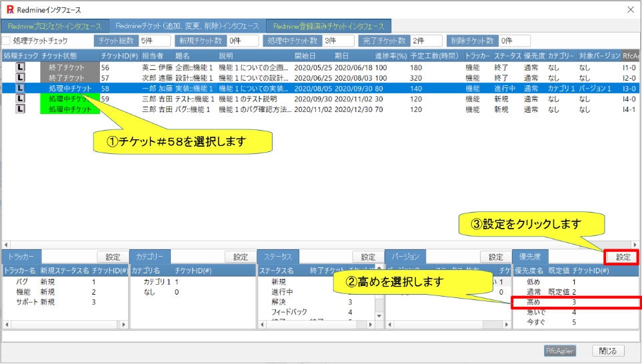Select 高め in the priority list
The image size is (642, 364).
576,302
